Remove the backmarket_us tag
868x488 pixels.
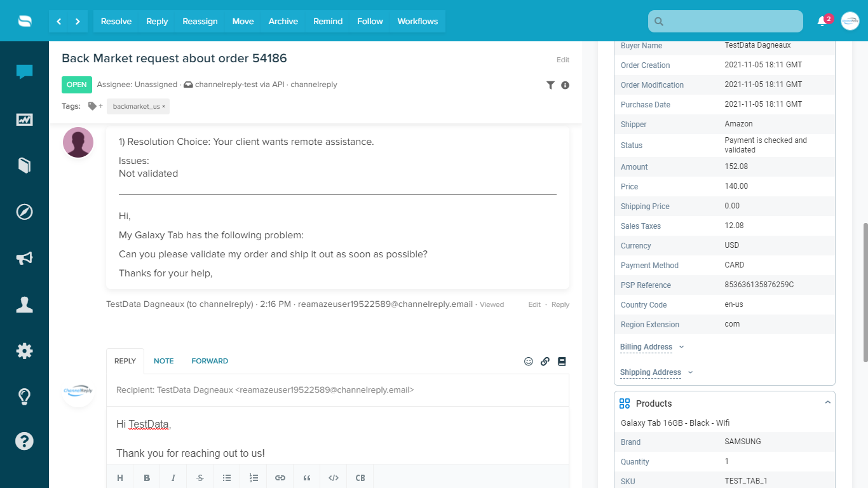coord(163,106)
